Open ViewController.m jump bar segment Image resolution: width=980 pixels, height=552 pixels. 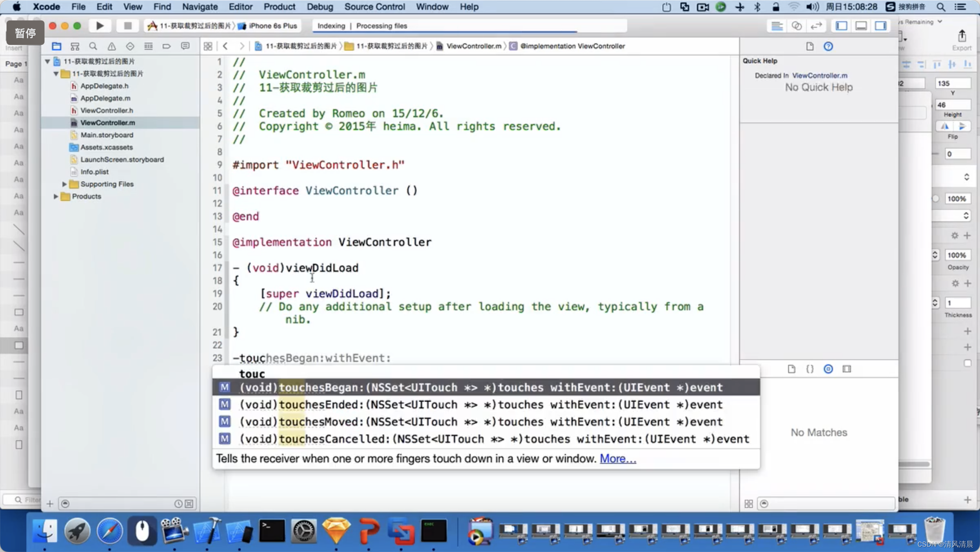click(469, 46)
